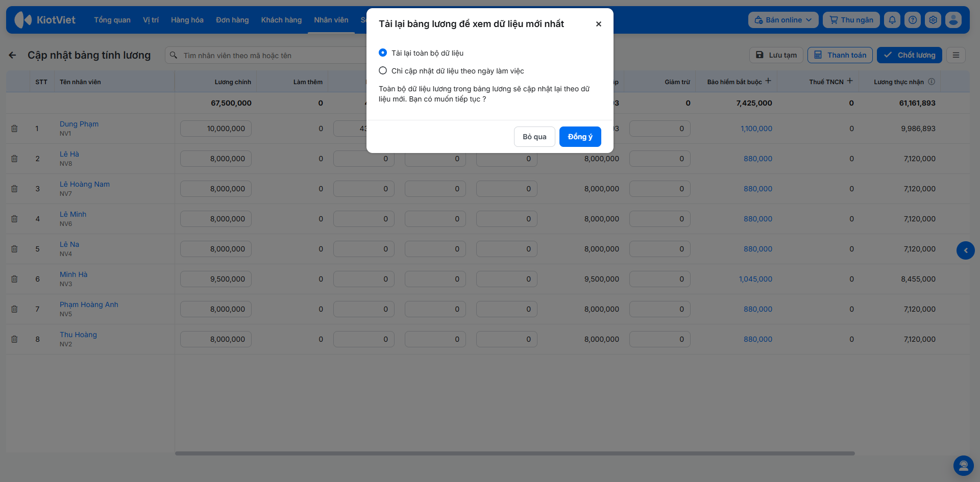Delete the Minh Hà row

pyautogui.click(x=14, y=279)
